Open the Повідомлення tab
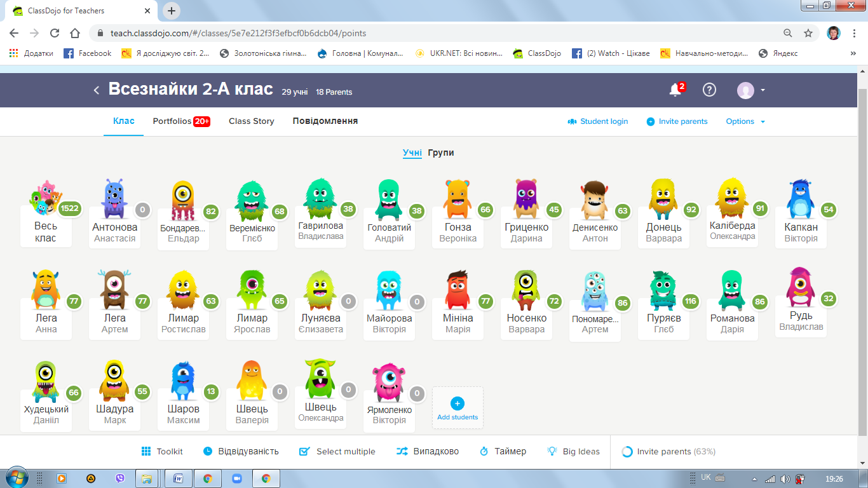The image size is (868, 488). [x=325, y=121]
